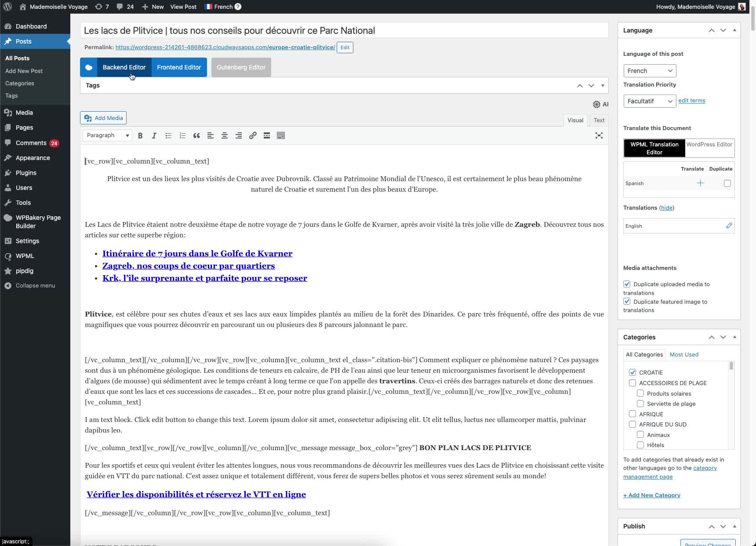The height and width of the screenshot is (546, 756).
Task: Uncheck Duplicate uploaded media to translations
Action: [627, 284]
